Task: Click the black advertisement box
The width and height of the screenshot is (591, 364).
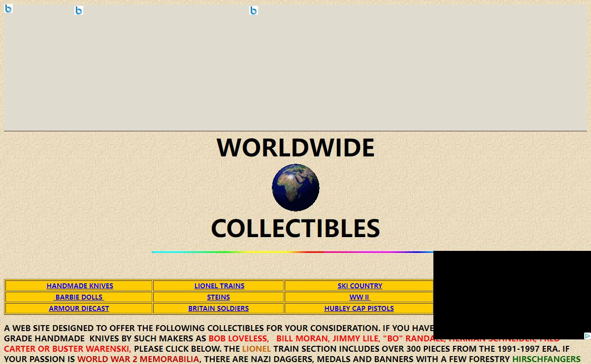Action: [512, 295]
